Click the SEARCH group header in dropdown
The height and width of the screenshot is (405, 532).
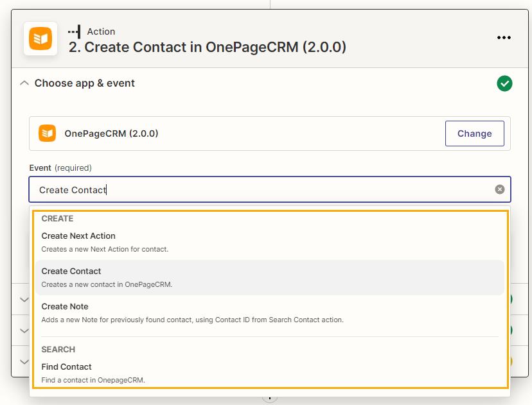point(58,349)
